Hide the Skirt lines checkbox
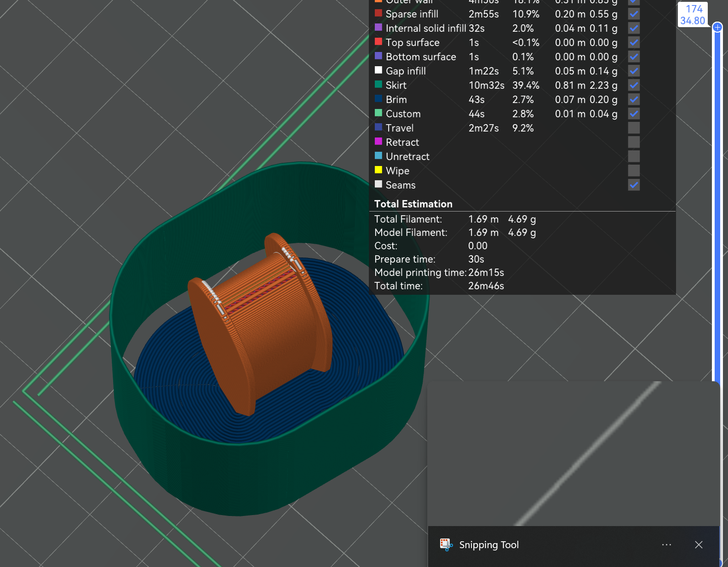The height and width of the screenshot is (567, 728). [x=634, y=85]
